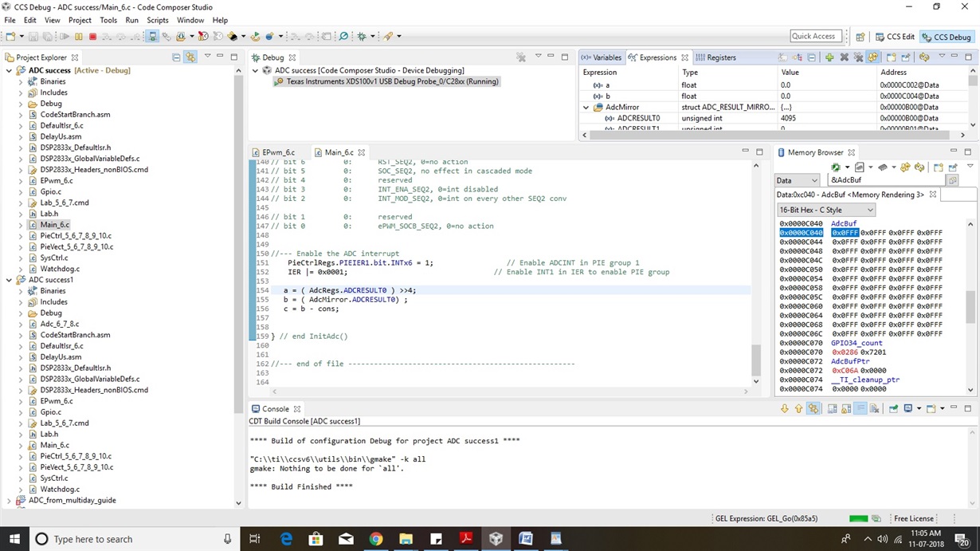980x551 pixels.
Task: Open Chrome from the Windows taskbar
Action: point(375,539)
